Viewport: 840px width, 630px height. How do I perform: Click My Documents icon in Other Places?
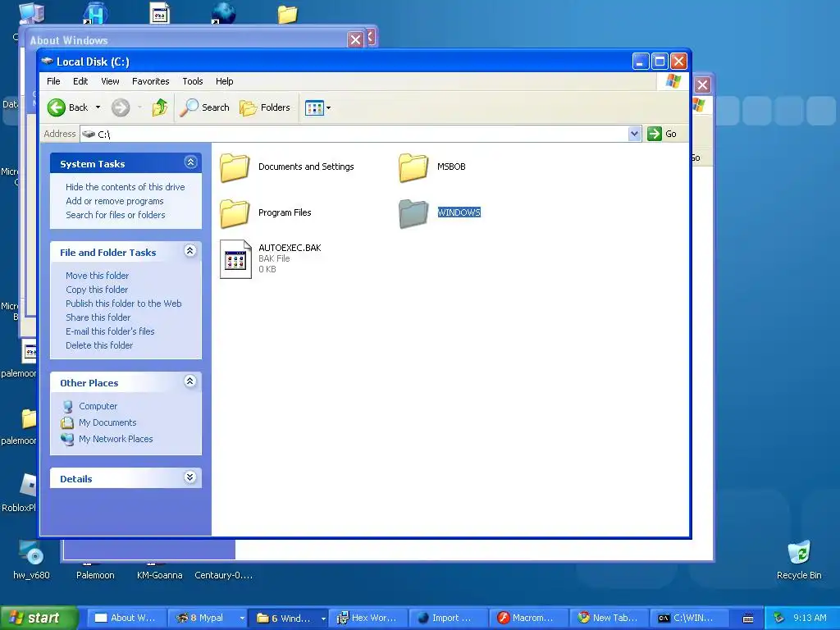(67, 422)
